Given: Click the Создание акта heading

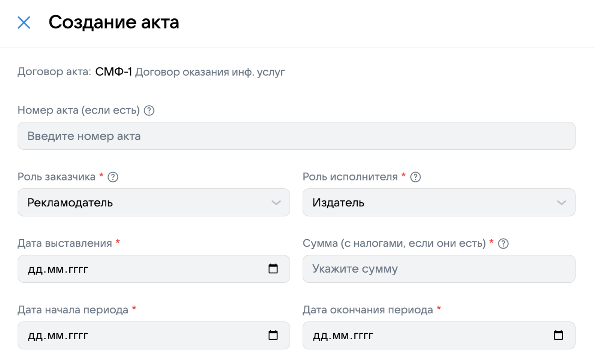Looking at the screenshot, I should (114, 22).
